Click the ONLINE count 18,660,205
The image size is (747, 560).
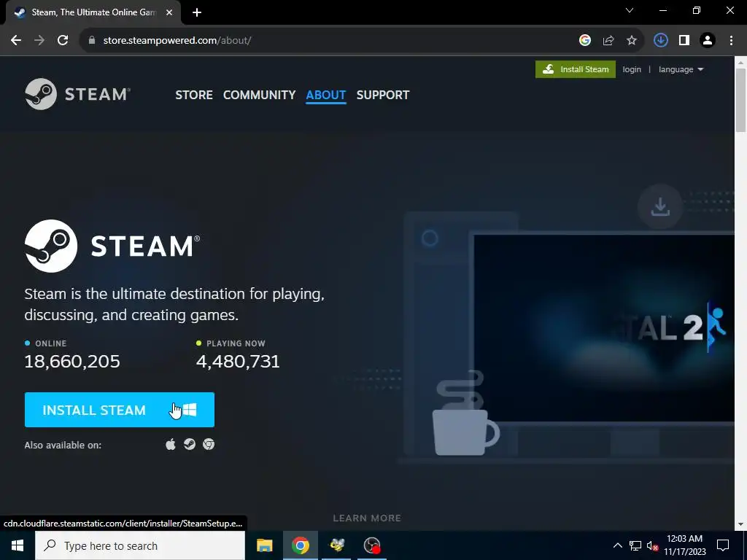tap(72, 362)
